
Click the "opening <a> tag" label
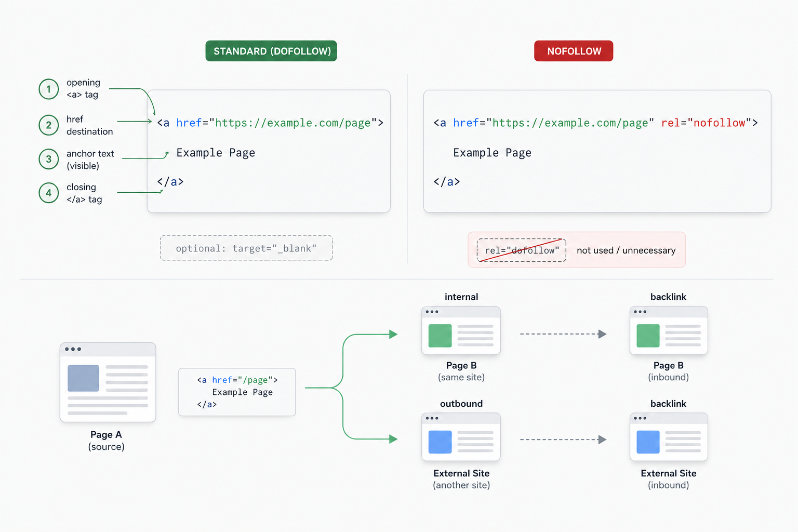(x=83, y=88)
